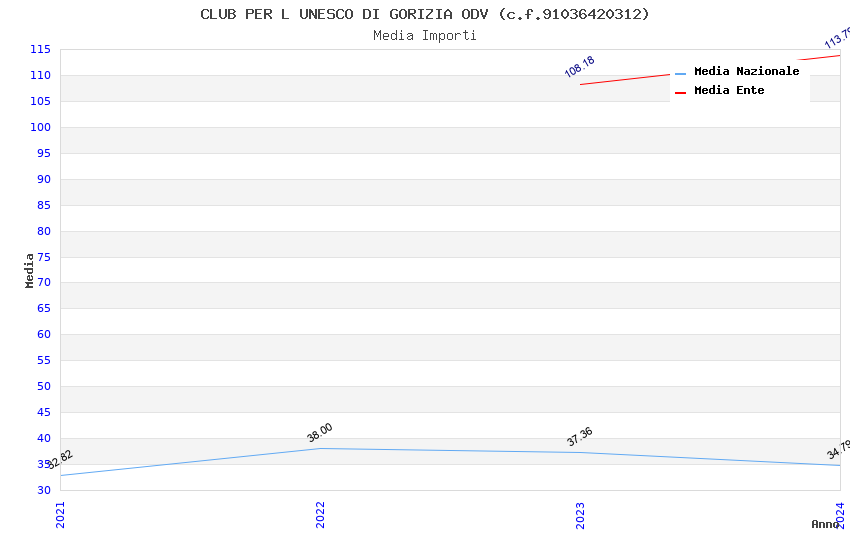Click the 2023 x-axis year label
The height and width of the screenshot is (550, 850).
pyautogui.click(x=580, y=515)
